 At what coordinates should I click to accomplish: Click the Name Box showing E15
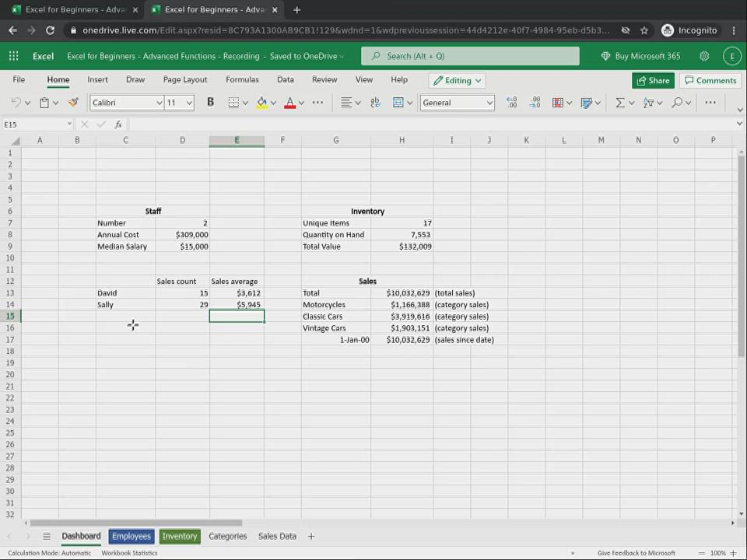[x=37, y=124]
